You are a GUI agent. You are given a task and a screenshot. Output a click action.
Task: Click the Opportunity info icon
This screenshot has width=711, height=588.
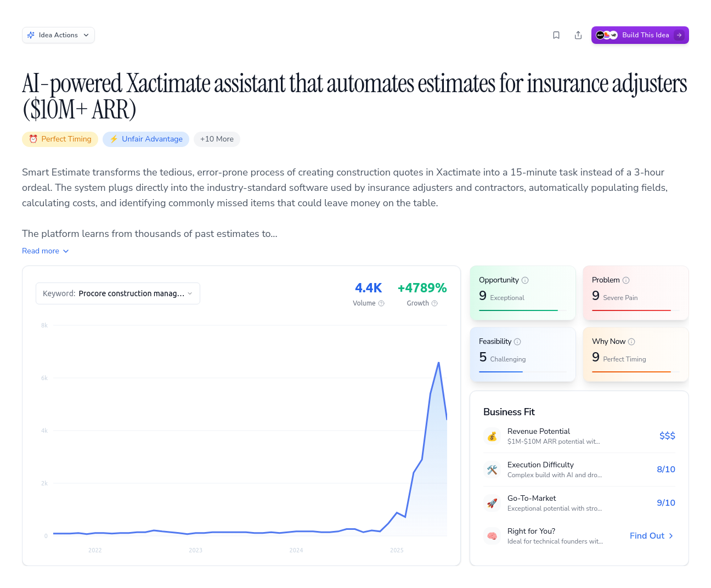(x=525, y=280)
